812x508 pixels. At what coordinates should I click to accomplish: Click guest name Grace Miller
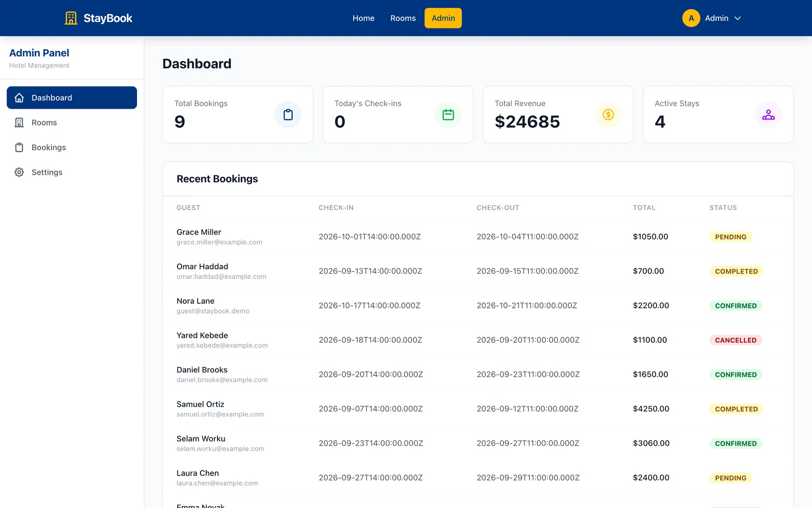(199, 232)
